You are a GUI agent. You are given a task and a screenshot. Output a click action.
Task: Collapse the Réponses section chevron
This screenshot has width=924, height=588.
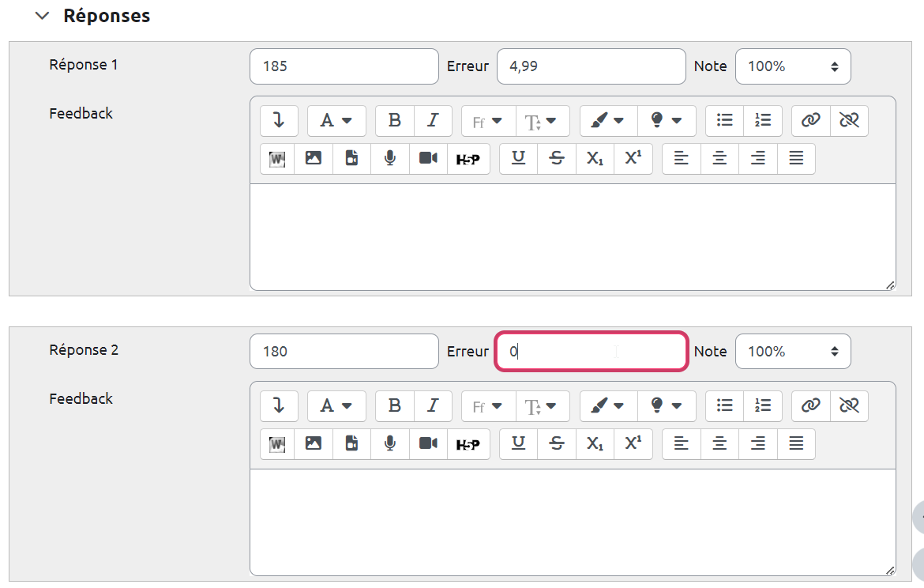(x=43, y=16)
